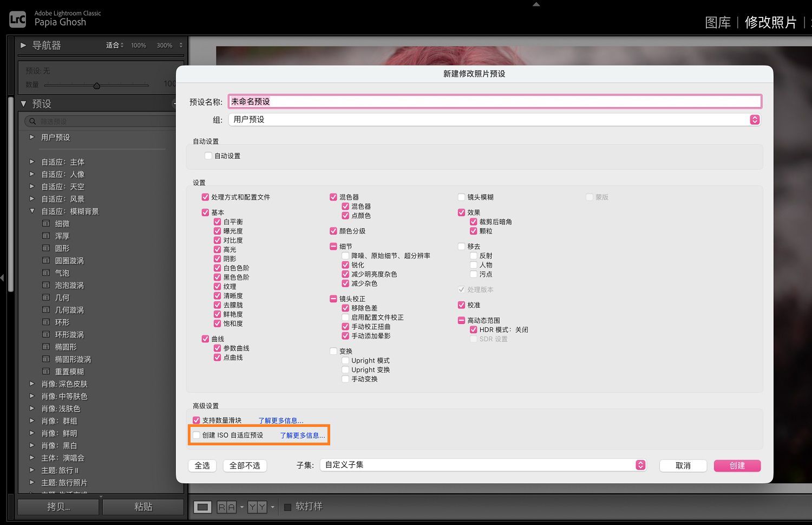
Task: Expand the 肖像: 深色皮肤 preset group
Action: point(32,384)
